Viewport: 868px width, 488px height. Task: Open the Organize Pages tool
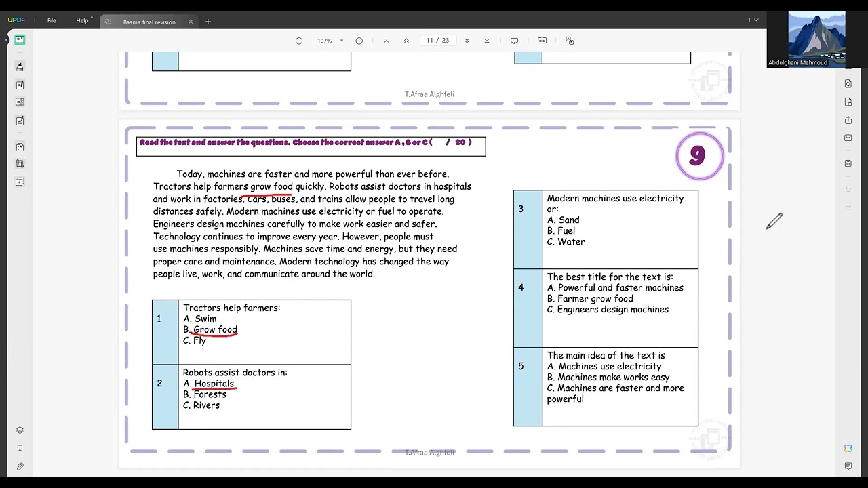coord(20,146)
